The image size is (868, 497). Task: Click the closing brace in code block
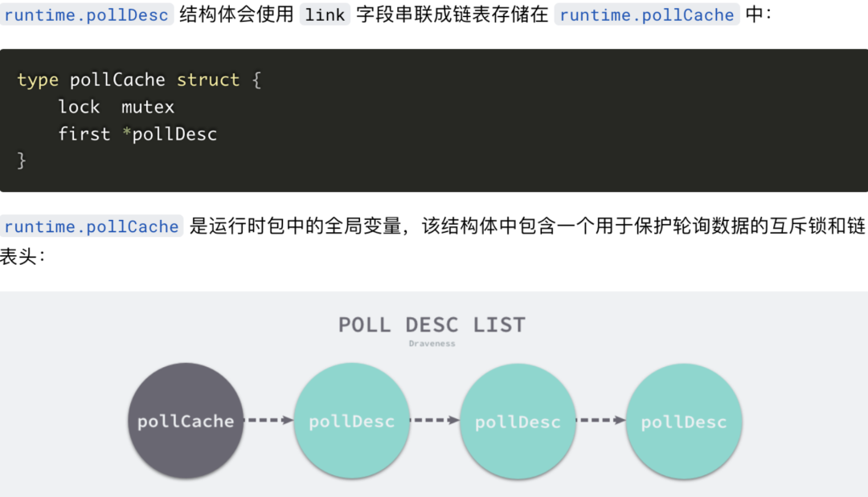tap(21, 161)
